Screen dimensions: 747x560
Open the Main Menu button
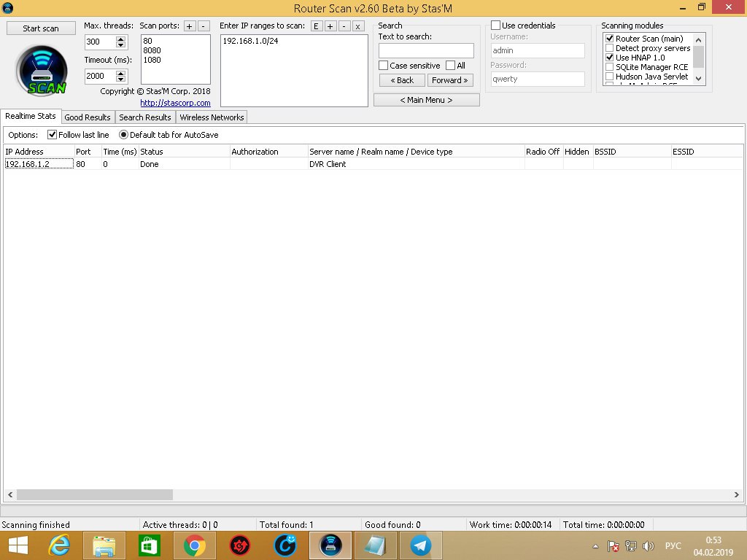[426, 100]
